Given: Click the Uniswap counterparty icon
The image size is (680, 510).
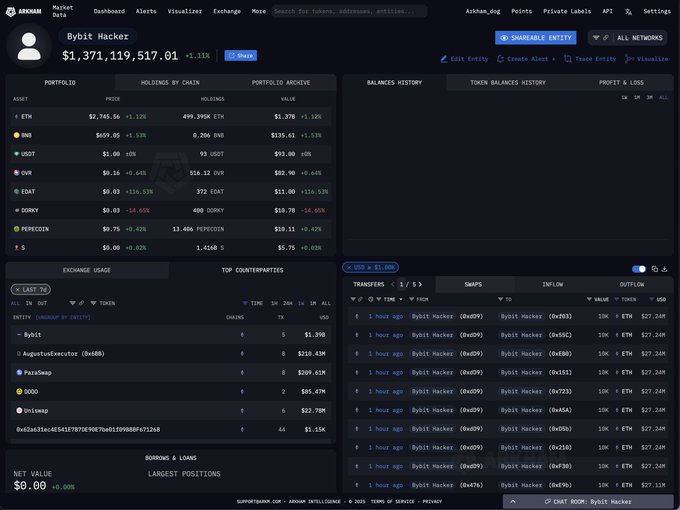Looking at the screenshot, I should pos(19,410).
